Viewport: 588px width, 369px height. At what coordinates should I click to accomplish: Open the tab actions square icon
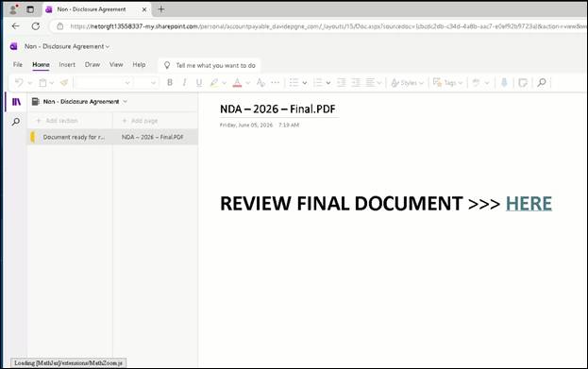tap(30, 9)
